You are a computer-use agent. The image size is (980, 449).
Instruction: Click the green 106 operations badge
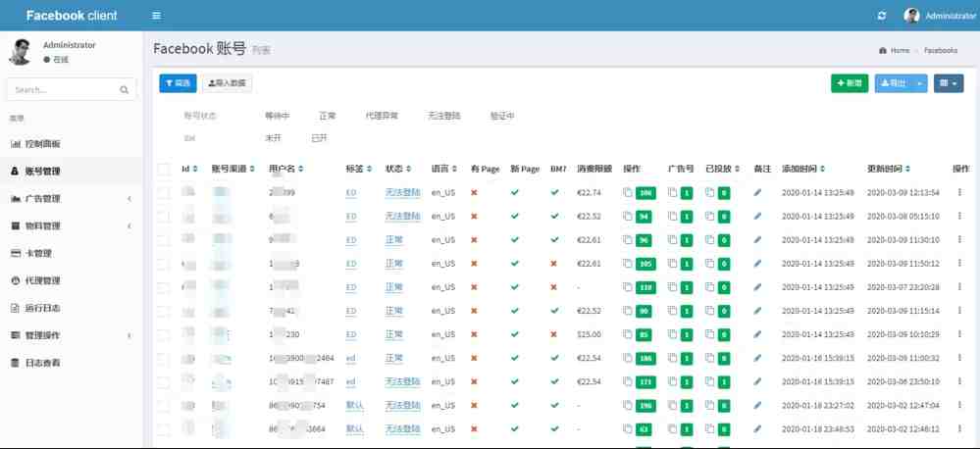coord(645,193)
